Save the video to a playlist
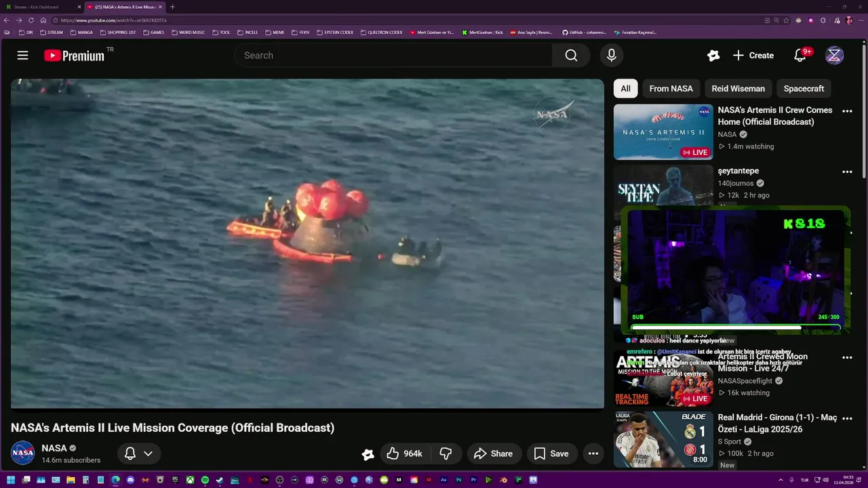 pos(551,453)
